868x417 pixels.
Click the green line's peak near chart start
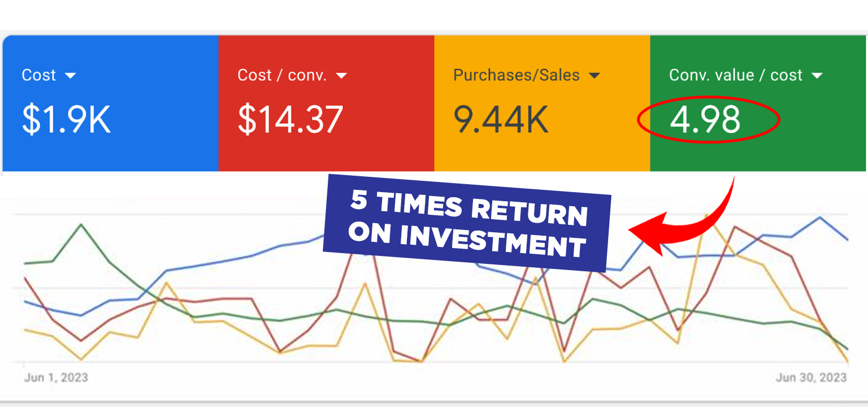click(x=81, y=224)
